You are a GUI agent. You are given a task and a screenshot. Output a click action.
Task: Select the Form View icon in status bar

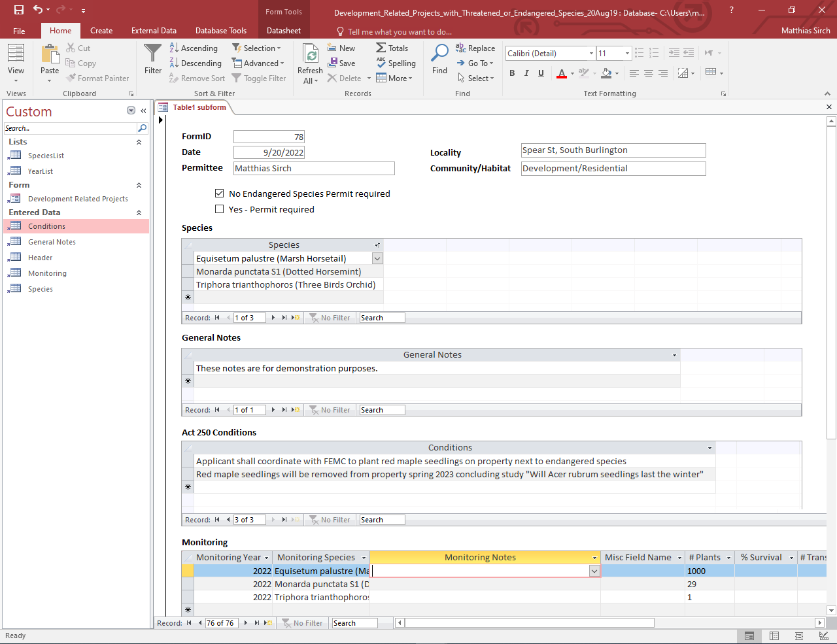[749, 636]
